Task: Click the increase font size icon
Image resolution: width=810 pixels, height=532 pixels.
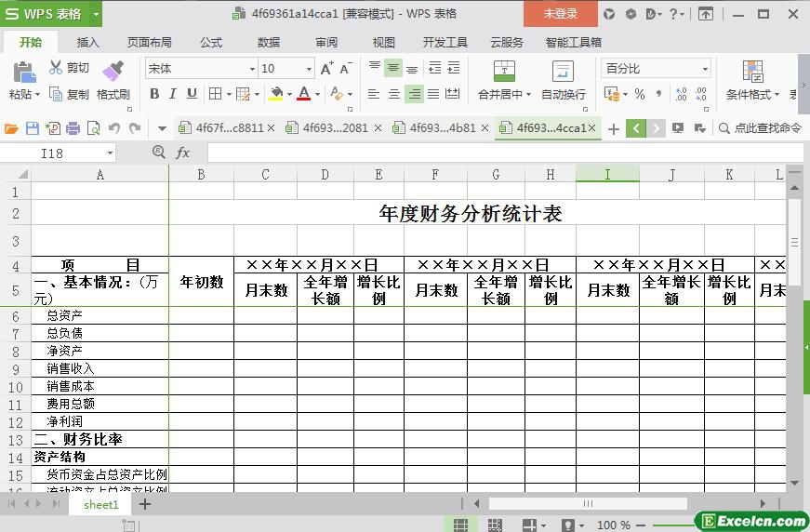Action: (326, 69)
